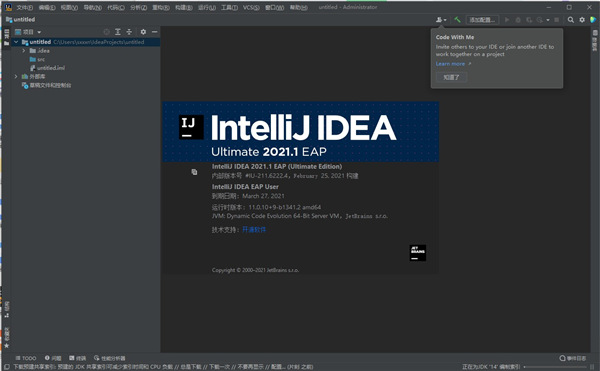Open the profiler run options dropdown arrow
Screen dimensions: 600x371
click(x=548, y=20)
